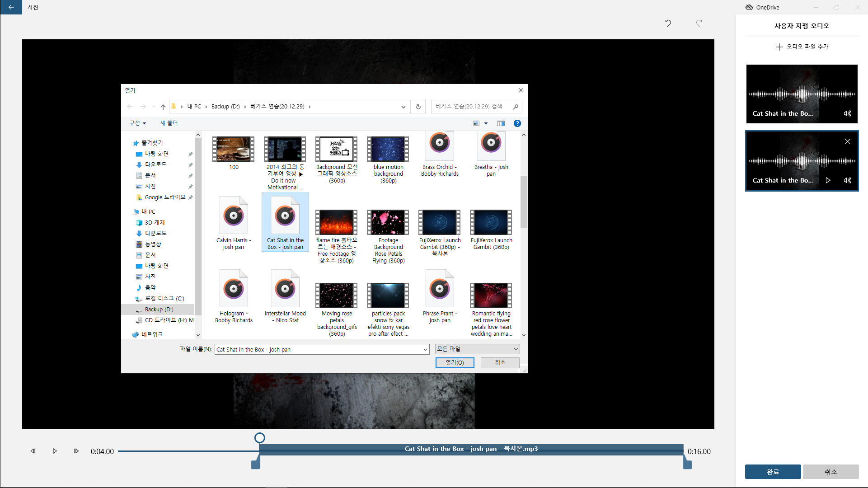Viewport: 868px width, 488px height.
Task: Open the file dialog help icon
Action: [x=517, y=123]
